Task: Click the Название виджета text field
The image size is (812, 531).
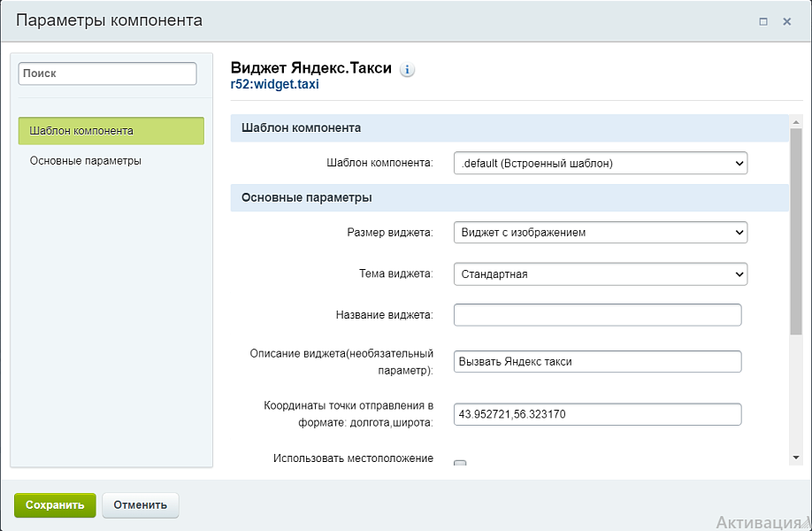Action: point(597,315)
